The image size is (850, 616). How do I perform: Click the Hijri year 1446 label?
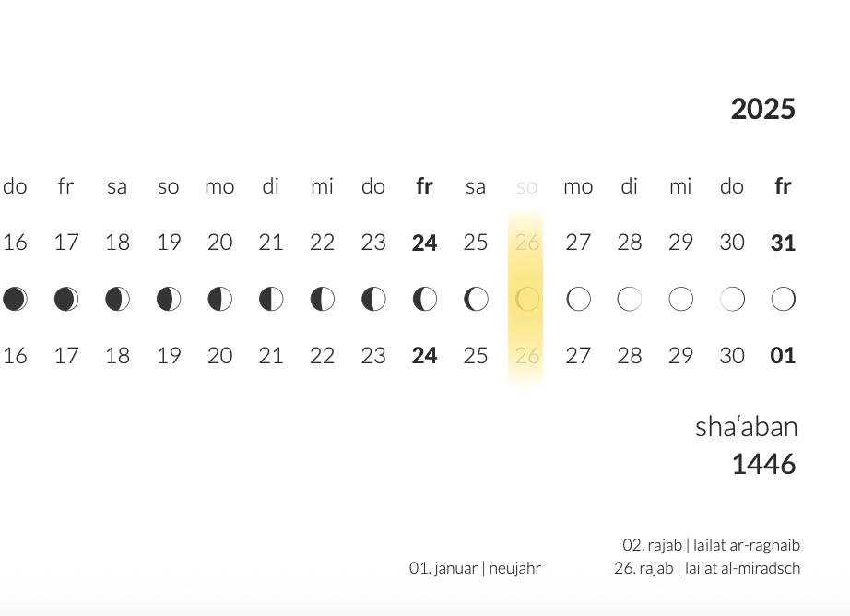[x=763, y=464]
